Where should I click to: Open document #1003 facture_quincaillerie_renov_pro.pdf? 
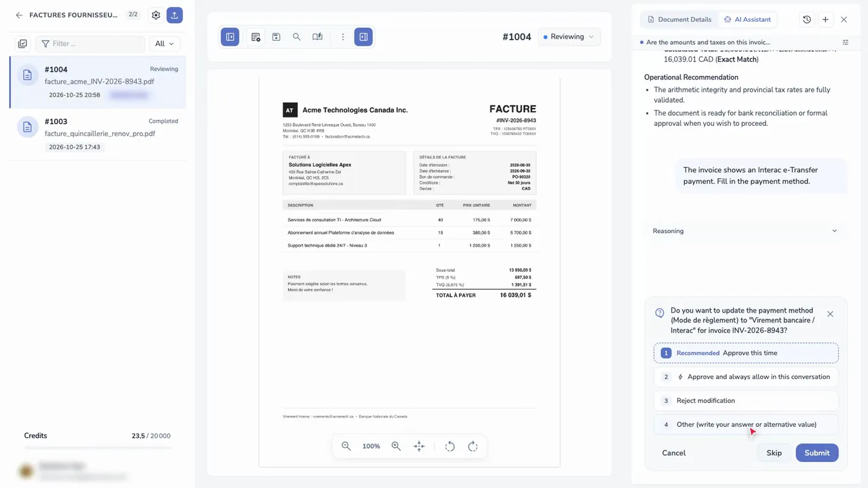coord(98,134)
